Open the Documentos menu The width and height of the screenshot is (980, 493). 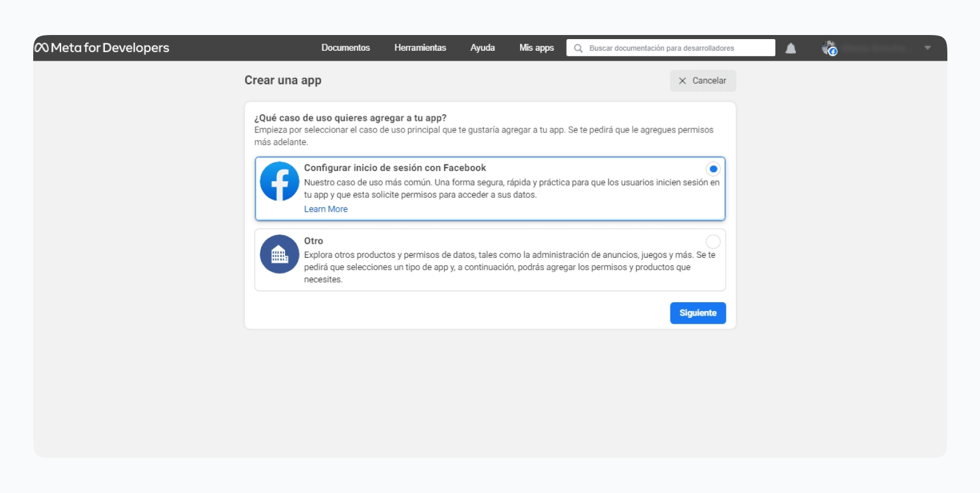346,48
